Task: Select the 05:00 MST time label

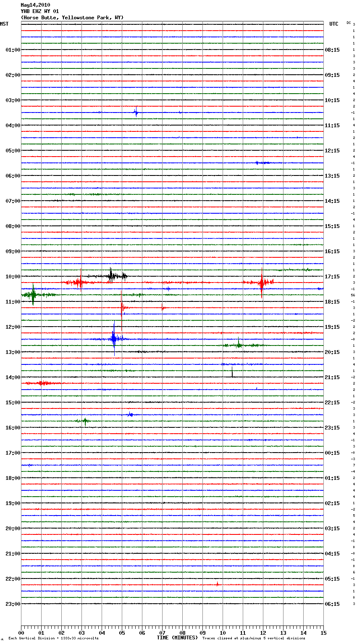Action: point(13,151)
